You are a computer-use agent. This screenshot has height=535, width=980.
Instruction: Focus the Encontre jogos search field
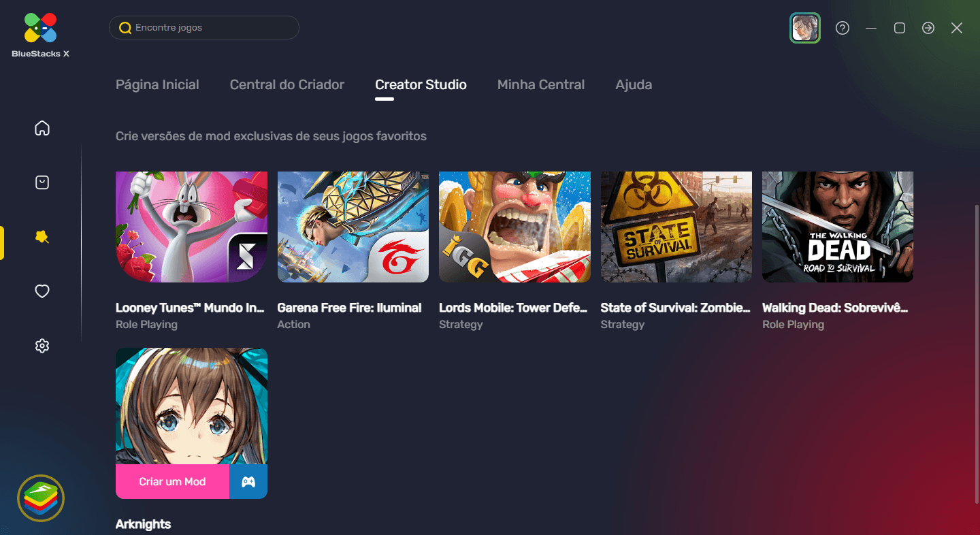pyautogui.click(x=204, y=28)
